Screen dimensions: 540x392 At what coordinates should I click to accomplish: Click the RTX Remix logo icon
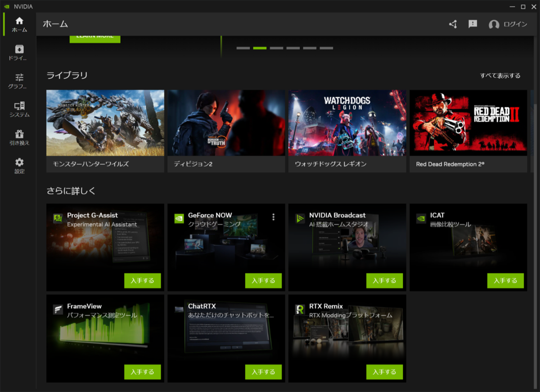[300, 309]
